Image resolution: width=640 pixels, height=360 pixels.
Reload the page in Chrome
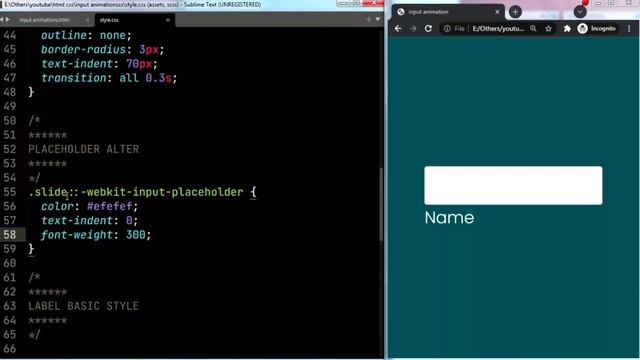(x=428, y=29)
